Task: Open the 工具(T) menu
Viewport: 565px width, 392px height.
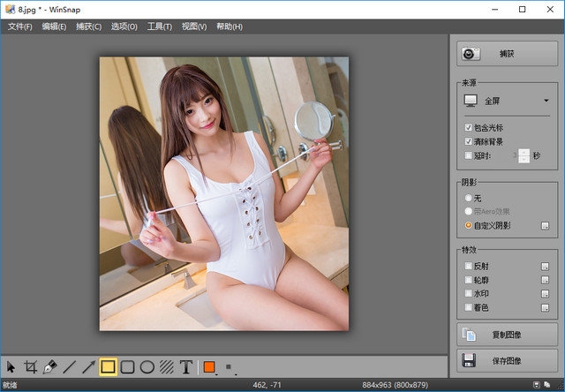Action: coord(160,26)
